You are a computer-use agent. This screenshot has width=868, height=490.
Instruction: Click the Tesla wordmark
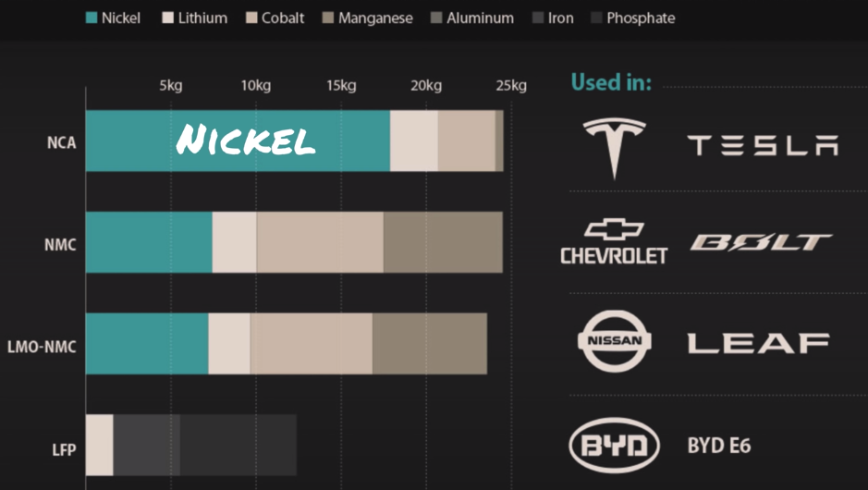763,145
